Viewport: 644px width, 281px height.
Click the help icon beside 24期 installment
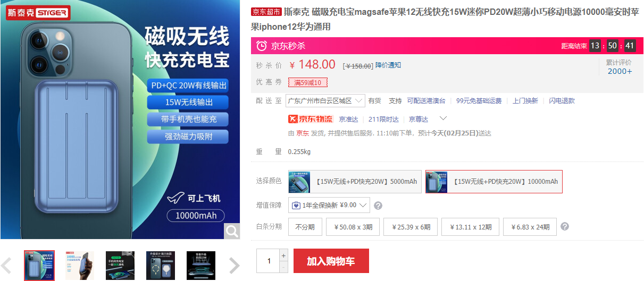565,227
